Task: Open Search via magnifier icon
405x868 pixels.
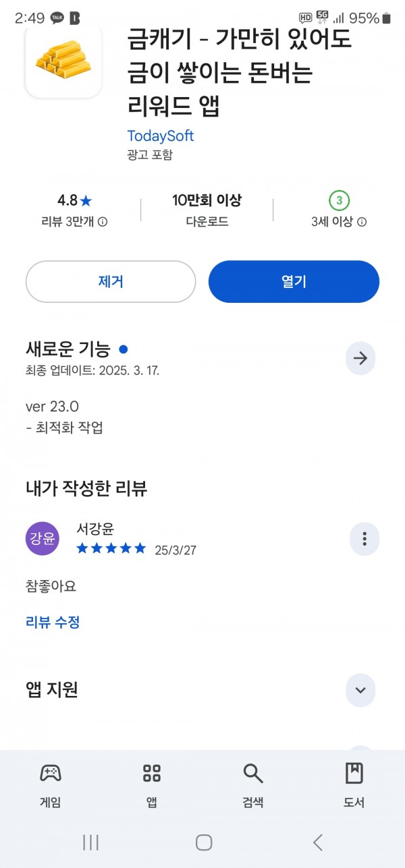Action: point(253,773)
